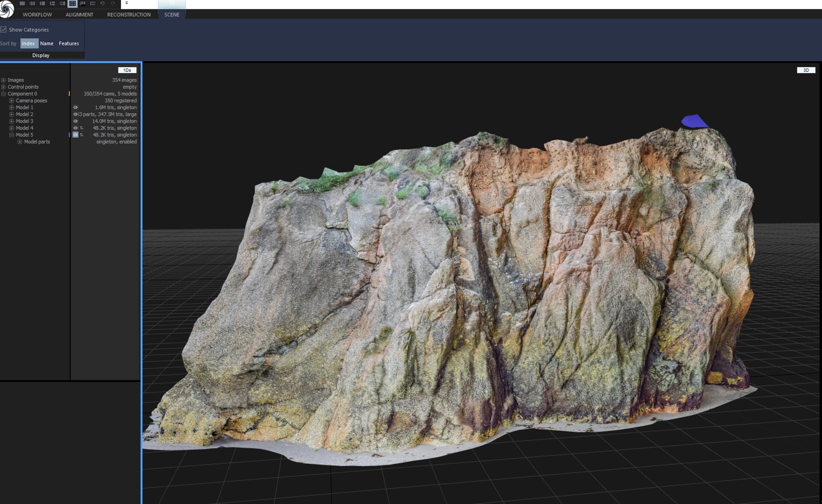Click the '350/354 cams, 5 models' value
This screenshot has height=504, width=822.
coord(110,94)
